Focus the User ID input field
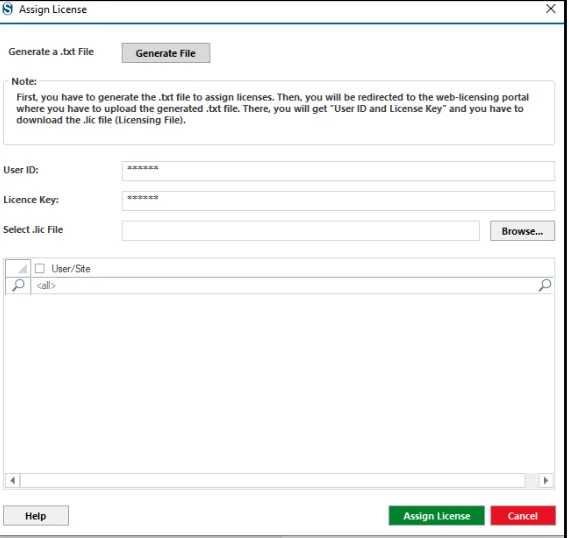Screen dimensions: 569x538 338,171
